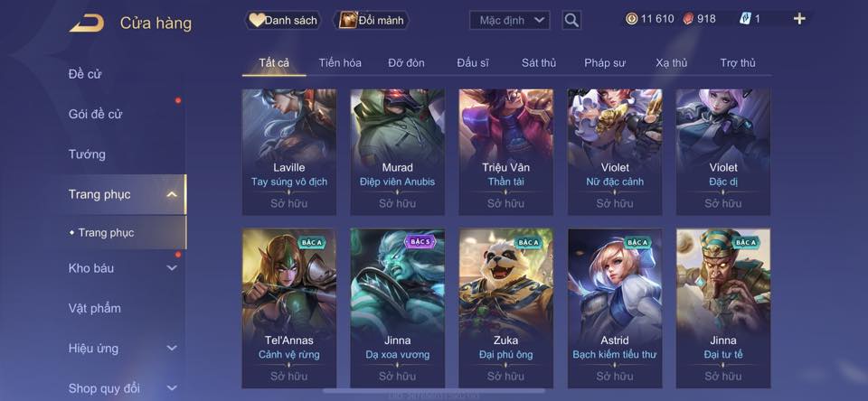Expand the Hiệu ứng sidebar section

(x=172, y=349)
